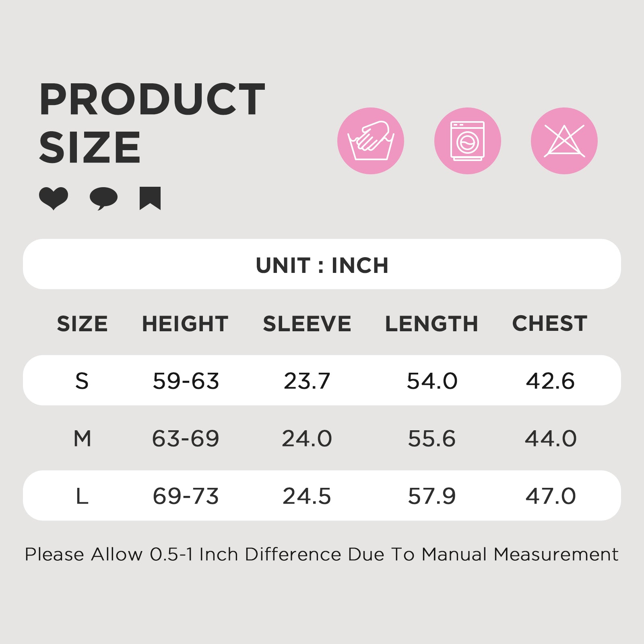Screen dimensions: 644x644
Task: Click the bookmark save icon
Action: pyautogui.click(x=150, y=198)
